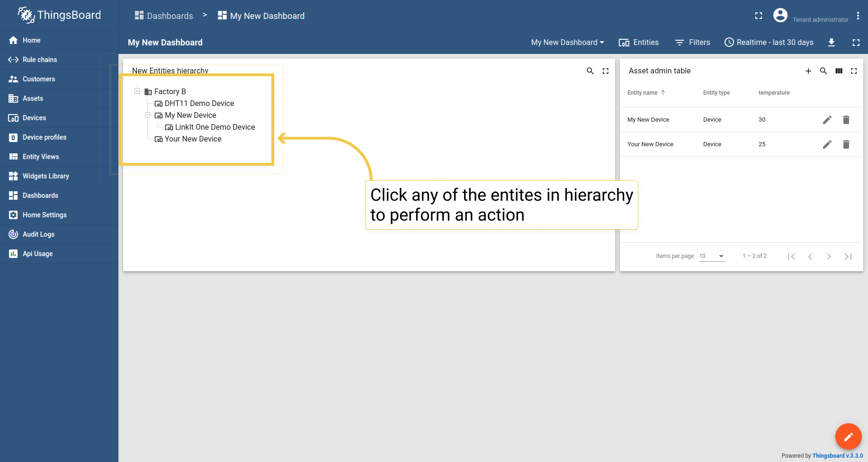Click temperature value 30
This screenshot has height=462, width=868.
762,120
